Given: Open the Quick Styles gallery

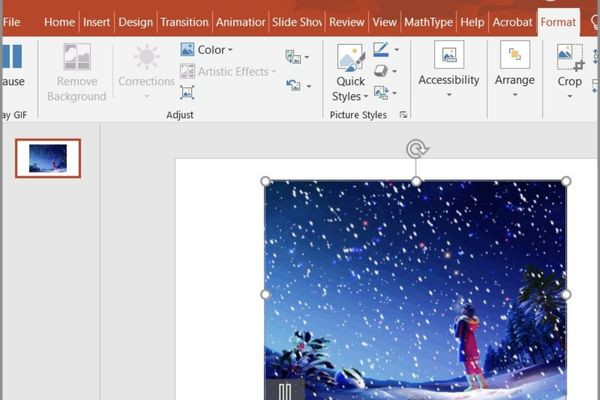Looking at the screenshot, I should tap(350, 73).
